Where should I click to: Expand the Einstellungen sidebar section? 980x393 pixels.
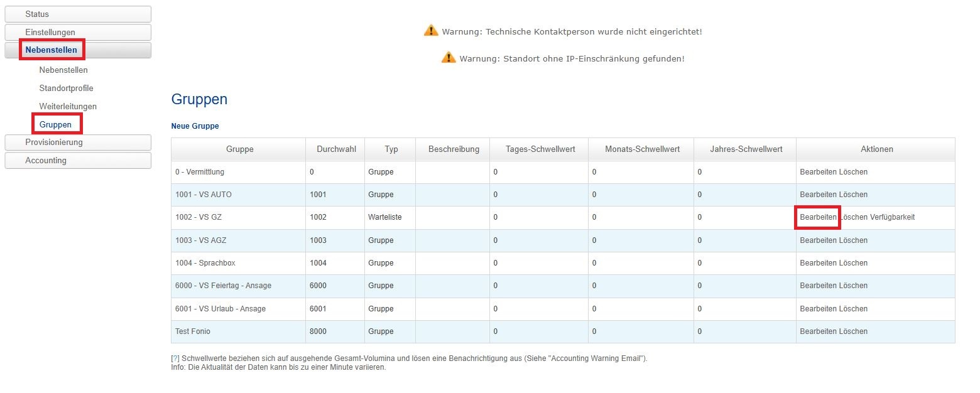[78, 32]
